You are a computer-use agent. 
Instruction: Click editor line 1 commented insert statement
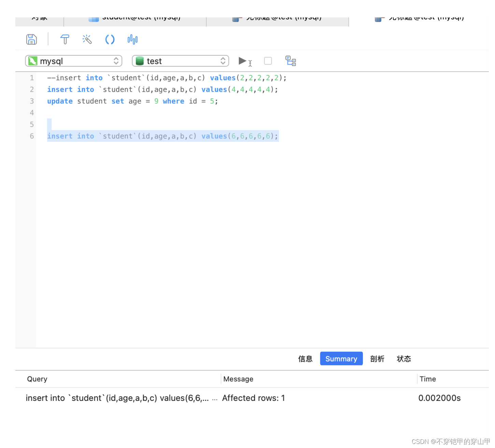point(167,78)
